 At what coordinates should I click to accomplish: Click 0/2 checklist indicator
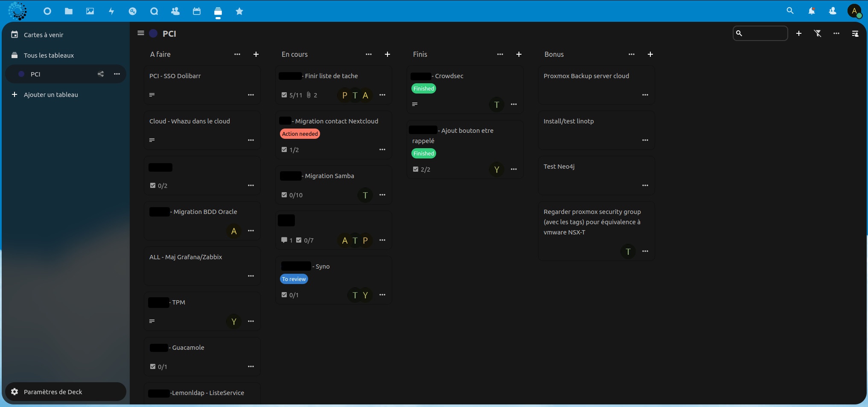click(159, 185)
